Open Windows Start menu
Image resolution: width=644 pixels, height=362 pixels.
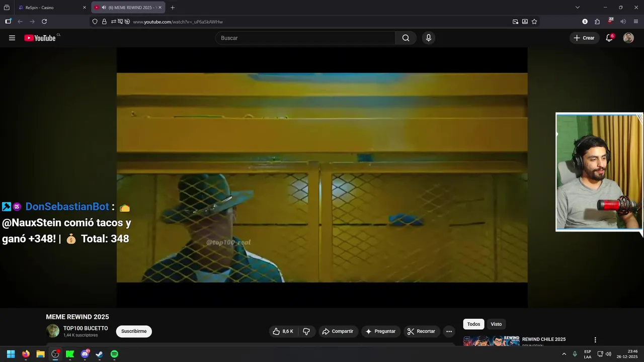(x=11, y=354)
